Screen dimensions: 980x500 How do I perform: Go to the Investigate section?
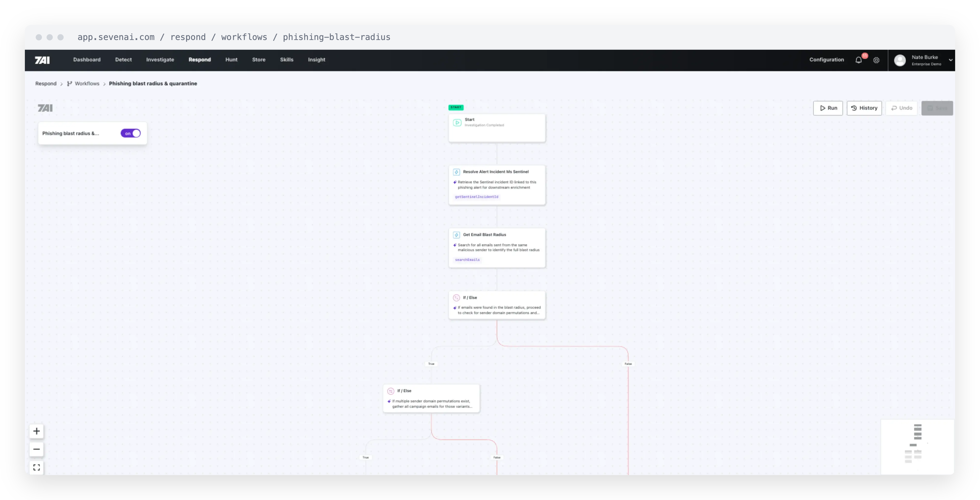click(x=160, y=60)
